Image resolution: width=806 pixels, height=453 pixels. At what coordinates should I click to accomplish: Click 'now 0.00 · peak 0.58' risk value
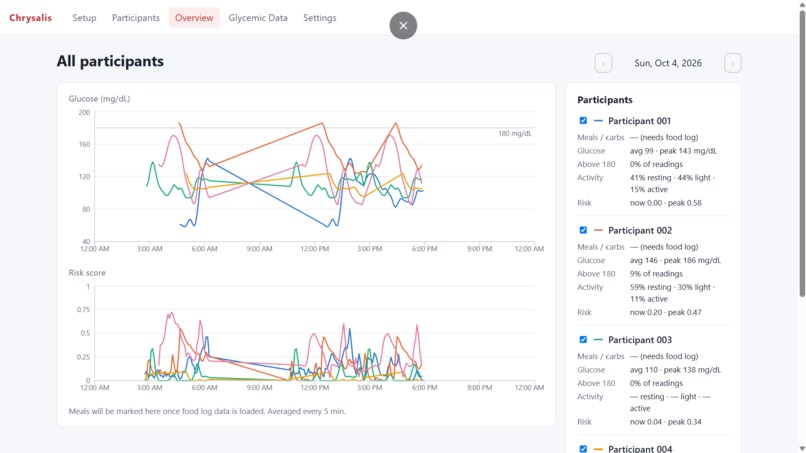pos(665,203)
